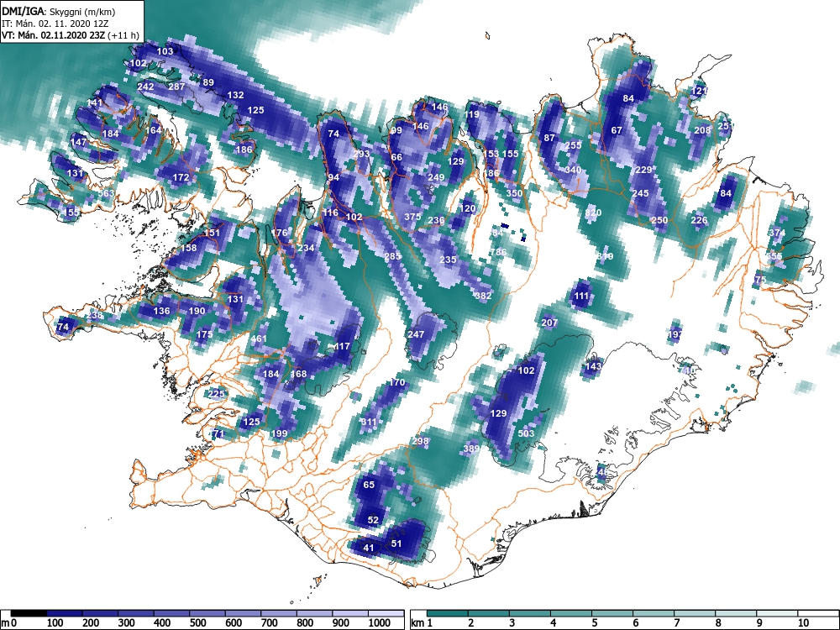
Task: Click the '1000' legend label
Action: click(380, 623)
